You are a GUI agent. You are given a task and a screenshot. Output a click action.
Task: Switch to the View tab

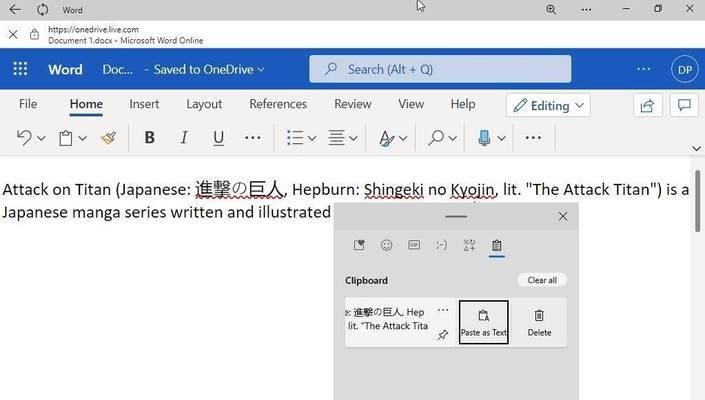tap(411, 104)
